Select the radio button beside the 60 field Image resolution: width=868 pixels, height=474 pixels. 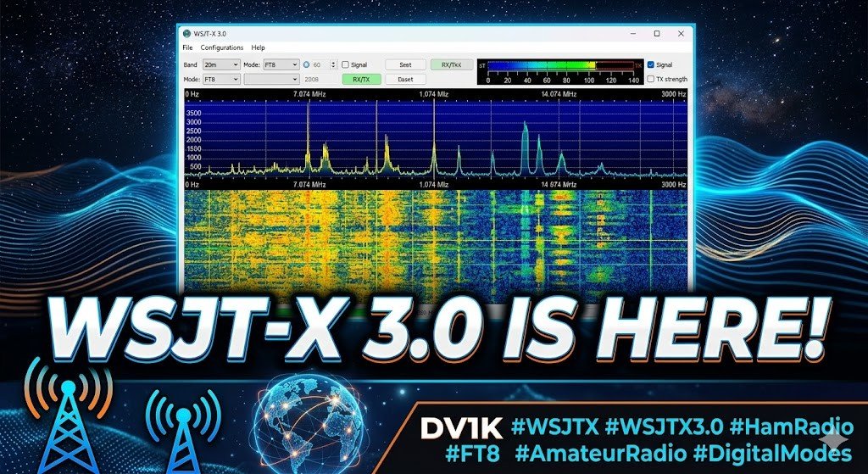click(x=307, y=64)
